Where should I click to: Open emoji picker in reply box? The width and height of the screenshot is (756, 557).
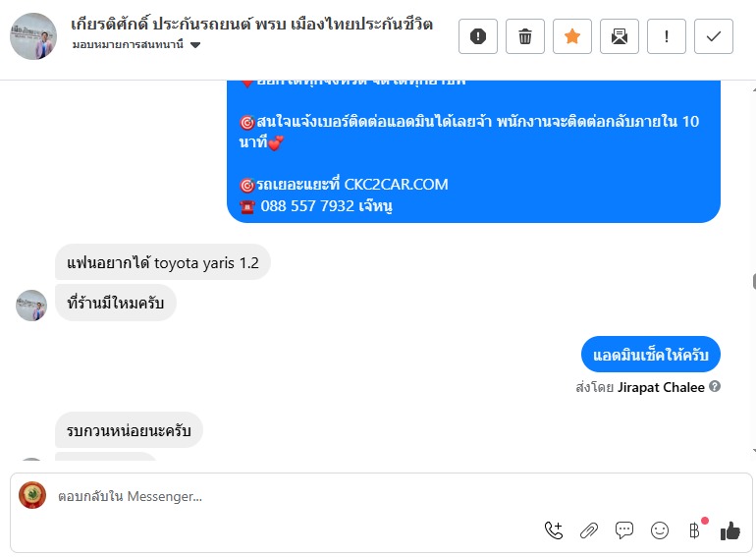[x=660, y=530]
